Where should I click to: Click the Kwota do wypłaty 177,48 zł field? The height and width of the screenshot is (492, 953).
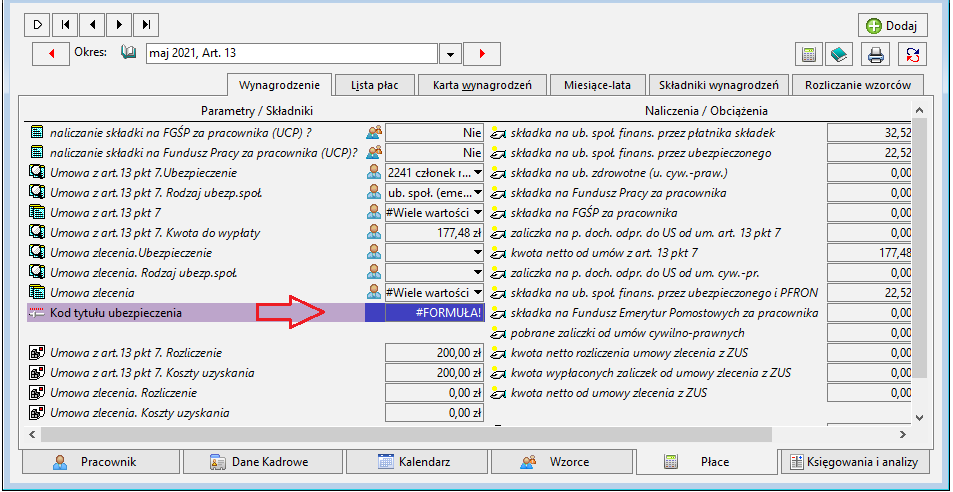tap(435, 233)
